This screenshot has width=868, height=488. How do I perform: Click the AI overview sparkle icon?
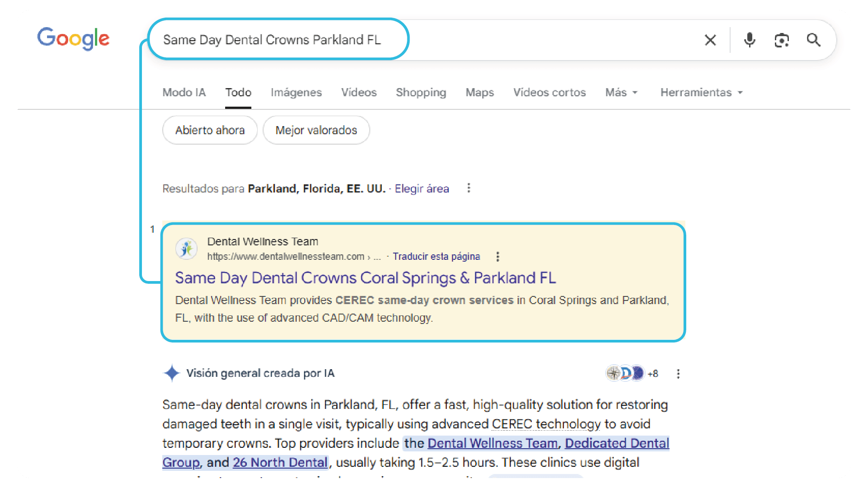(x=172, y=373)
